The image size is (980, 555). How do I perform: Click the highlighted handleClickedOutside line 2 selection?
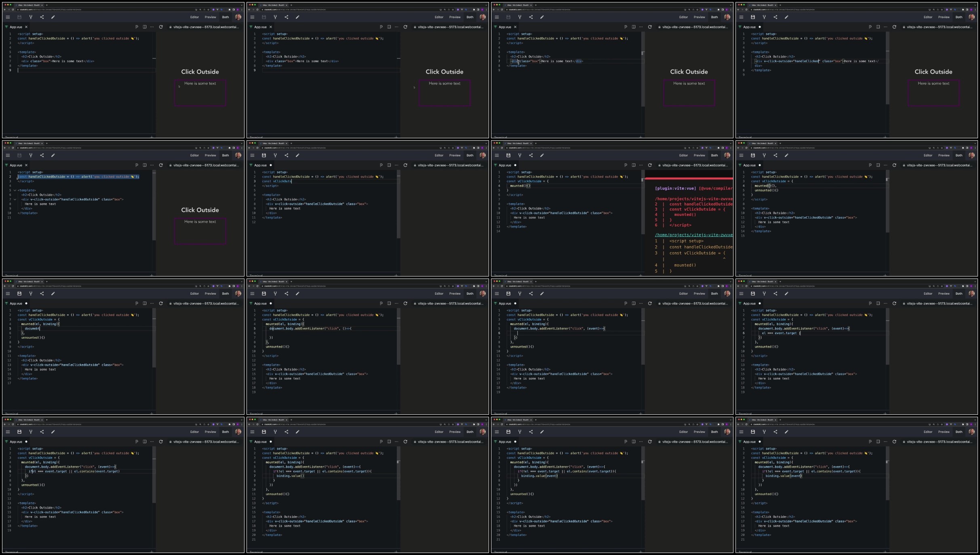78,177
